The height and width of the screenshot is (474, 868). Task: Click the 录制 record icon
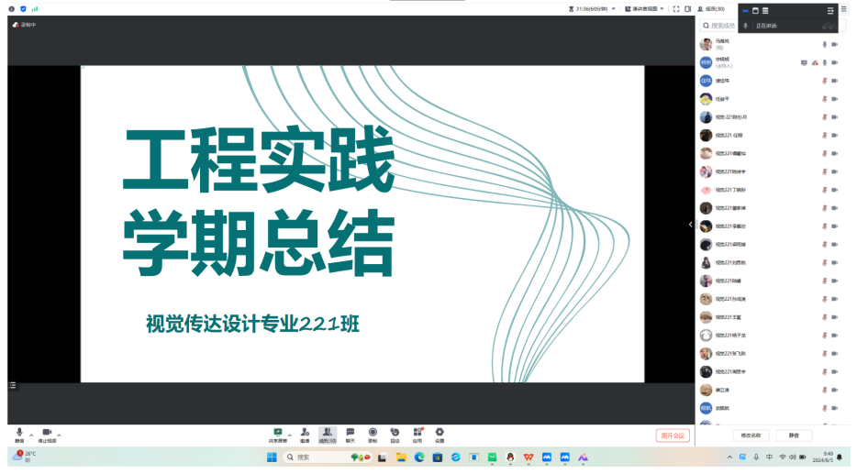373,432
